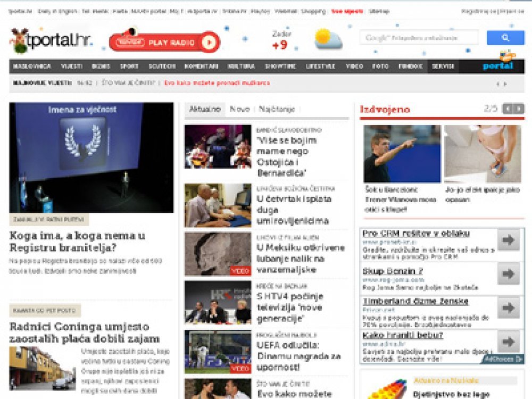This screenshot has height=399, width=532.
Task: Open the 'Timberland čizme ženske' ad link
Action: click(x=415, y=301)
